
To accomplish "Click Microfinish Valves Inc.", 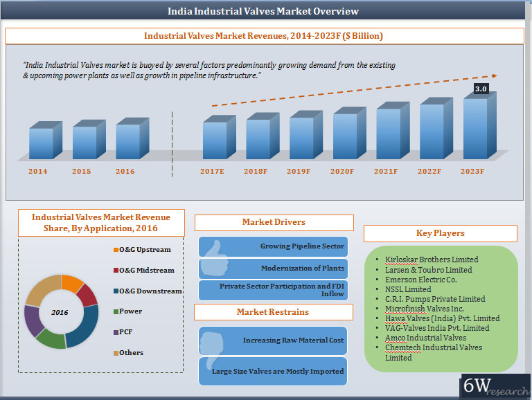I will [424, 309].
